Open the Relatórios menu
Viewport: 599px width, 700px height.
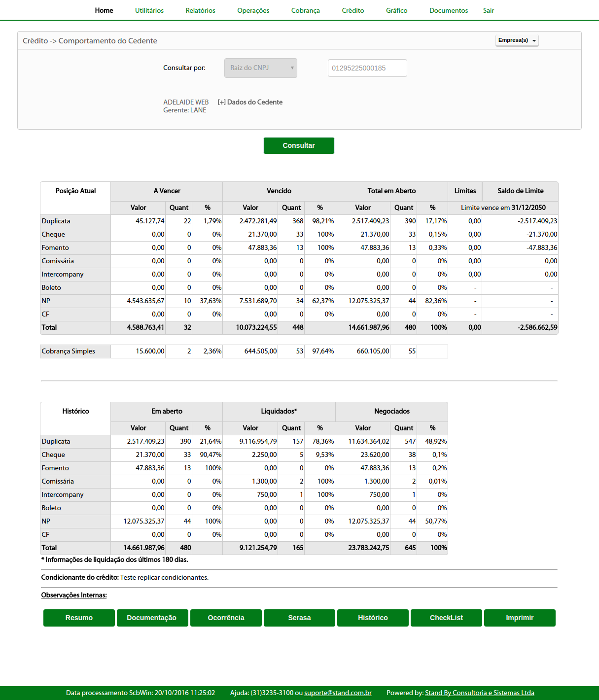point(200,10)
